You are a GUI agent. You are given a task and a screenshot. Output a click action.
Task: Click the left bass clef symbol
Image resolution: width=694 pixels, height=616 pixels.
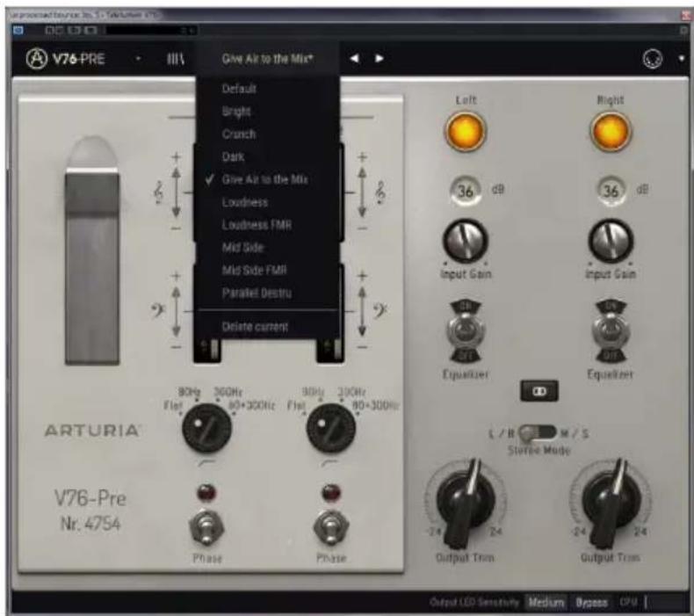point(157,310)
